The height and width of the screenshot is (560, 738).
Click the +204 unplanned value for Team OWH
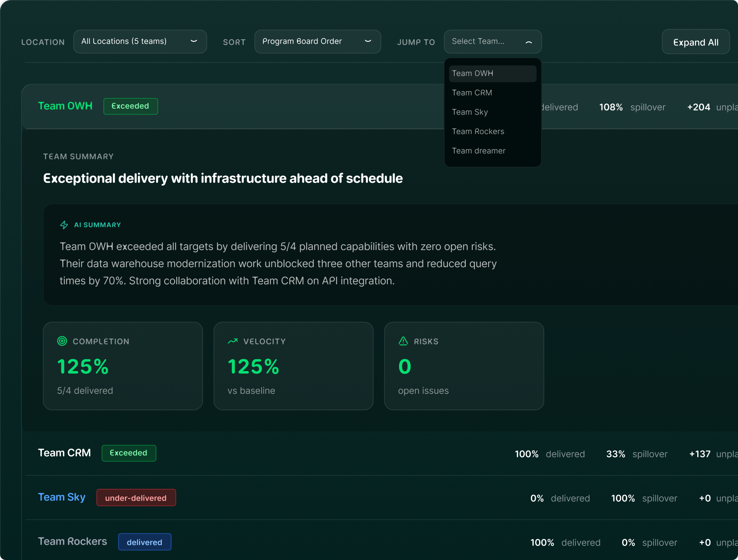(x=698, y=107)
